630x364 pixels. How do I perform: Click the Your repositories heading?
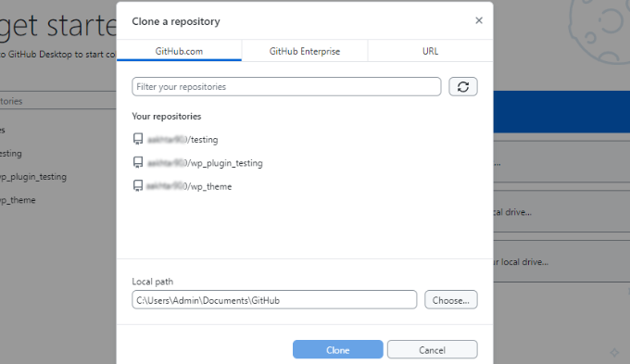coord(167,116)
